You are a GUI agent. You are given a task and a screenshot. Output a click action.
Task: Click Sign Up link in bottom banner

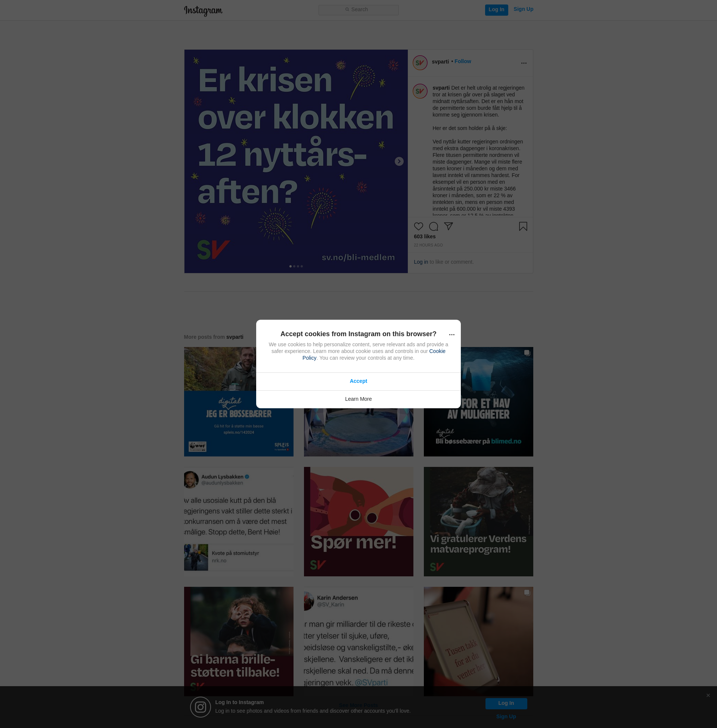(x=506, y=716)
